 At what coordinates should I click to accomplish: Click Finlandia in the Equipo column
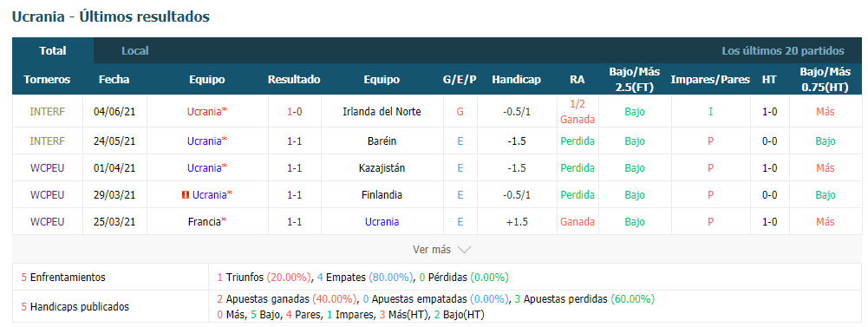[x=382, y=195]
